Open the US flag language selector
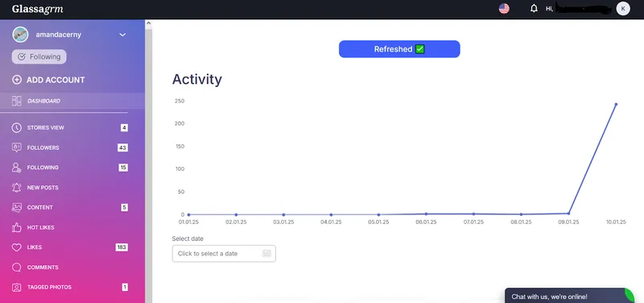Image resolution: width=644 pixels, height=303 pixels. click(504, 9)
